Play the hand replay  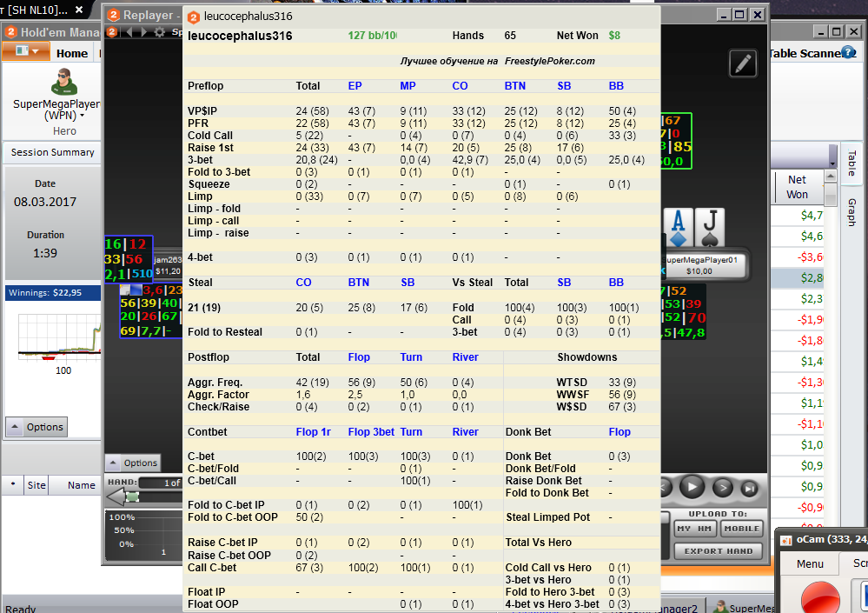click(x=692, y=487)
